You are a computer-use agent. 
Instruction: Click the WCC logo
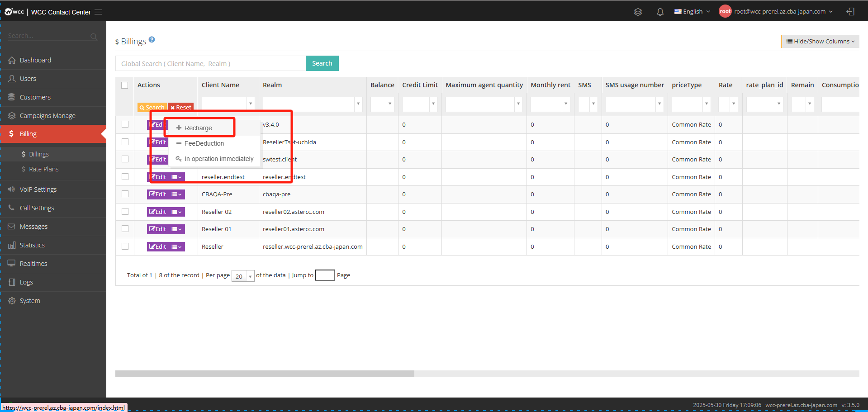pyautogui.click(x=14, y=12)
